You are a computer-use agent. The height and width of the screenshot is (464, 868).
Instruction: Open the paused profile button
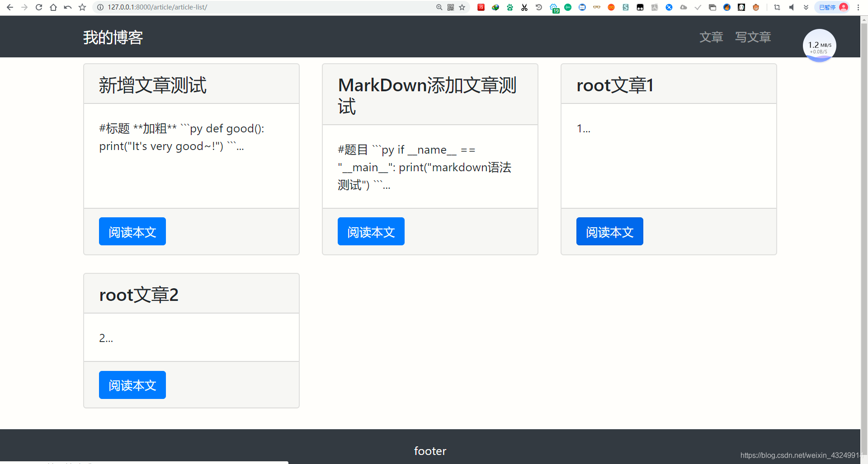(832, 7)
